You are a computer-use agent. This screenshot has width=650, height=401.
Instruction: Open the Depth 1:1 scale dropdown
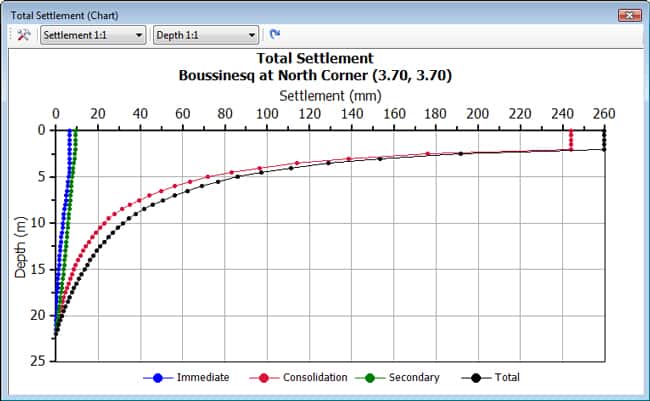point(206,35)
